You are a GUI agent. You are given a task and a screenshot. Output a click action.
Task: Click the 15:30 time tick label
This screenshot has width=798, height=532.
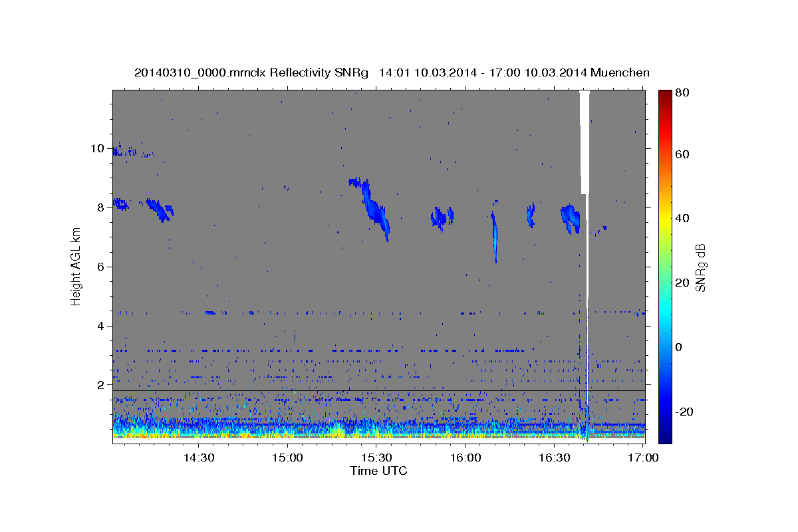coord(376,458)
